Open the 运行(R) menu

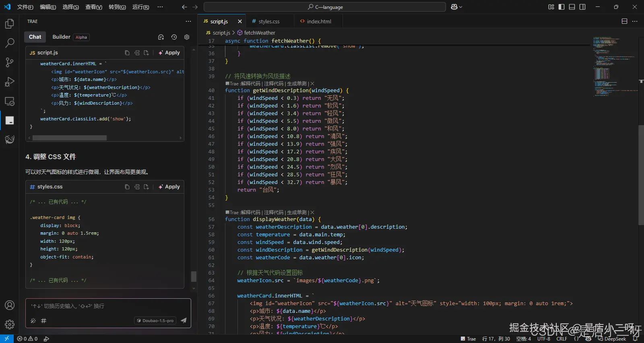140,7
